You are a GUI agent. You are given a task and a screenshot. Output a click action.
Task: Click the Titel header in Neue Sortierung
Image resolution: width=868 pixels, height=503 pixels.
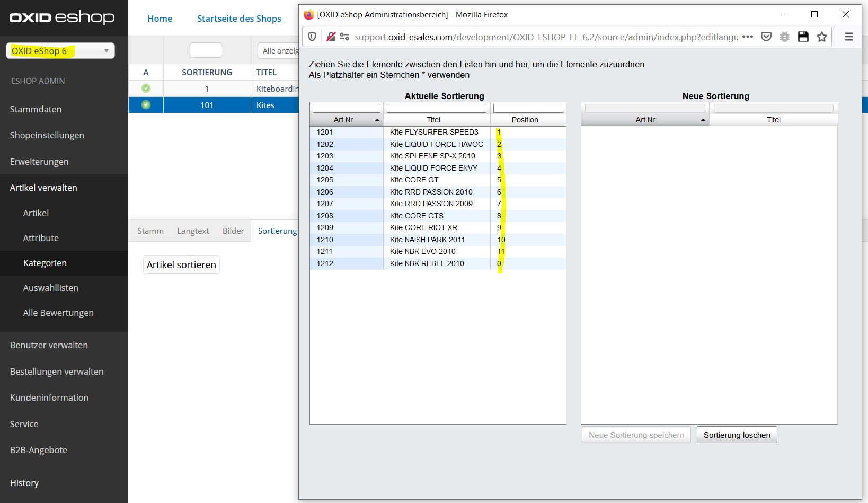point(774,120)
